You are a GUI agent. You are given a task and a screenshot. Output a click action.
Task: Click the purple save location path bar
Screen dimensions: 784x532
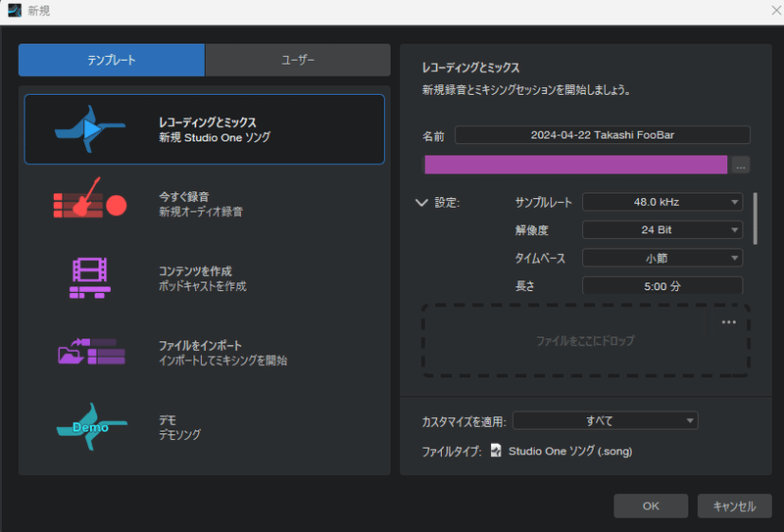pos(575,165)
